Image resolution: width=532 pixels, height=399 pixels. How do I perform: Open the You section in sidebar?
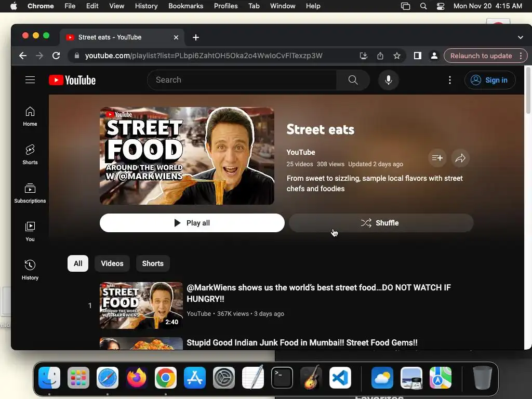(x=30, y=231)
